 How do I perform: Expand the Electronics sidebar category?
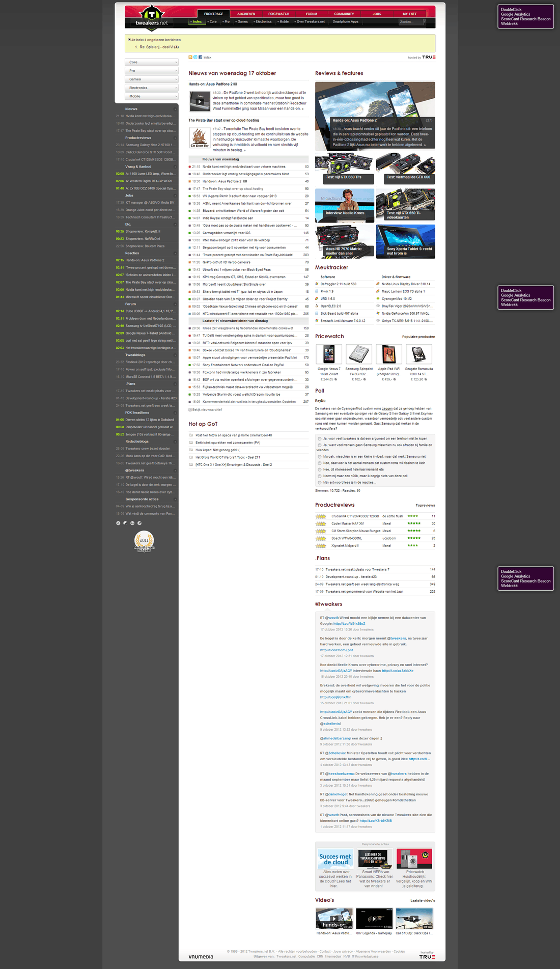151,88
